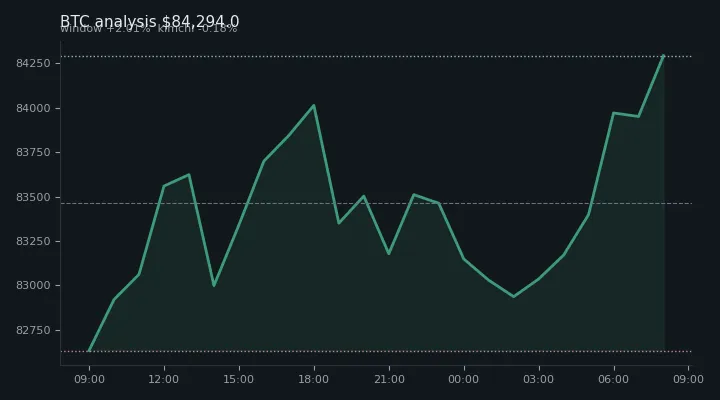
Task: Click the "00:00" x-axis label
Action: coord(464,379)
